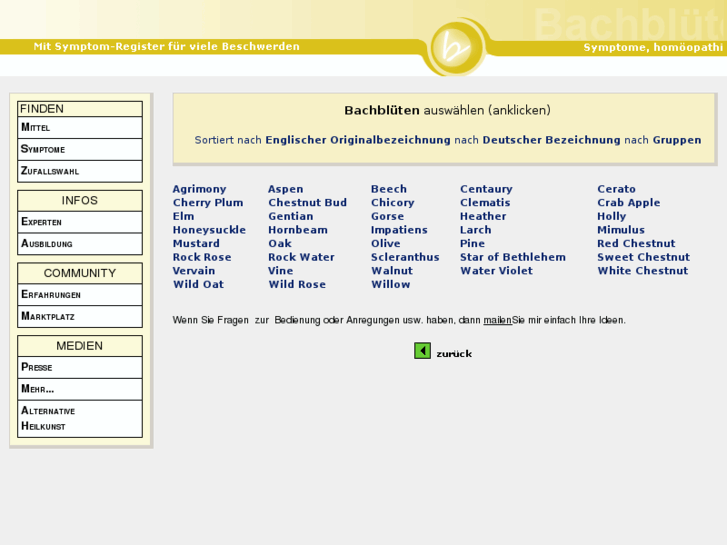Choose Water Violet from the list
Screen dimensions: 727x545
coord(496,271)
